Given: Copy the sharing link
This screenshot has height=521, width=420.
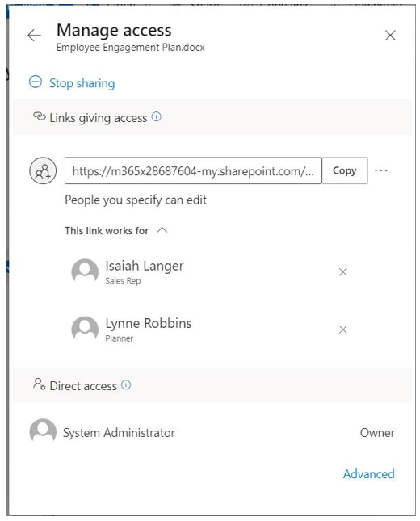Looking at the screenshot, I should 345,170.
